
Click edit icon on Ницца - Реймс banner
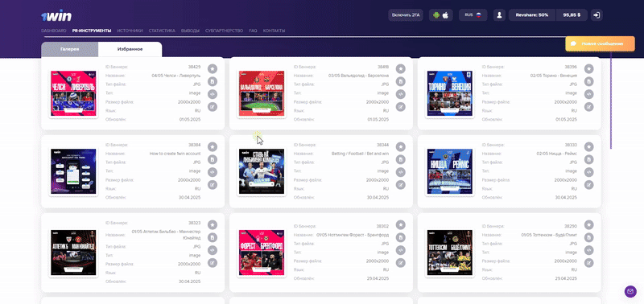click(589, 185)
